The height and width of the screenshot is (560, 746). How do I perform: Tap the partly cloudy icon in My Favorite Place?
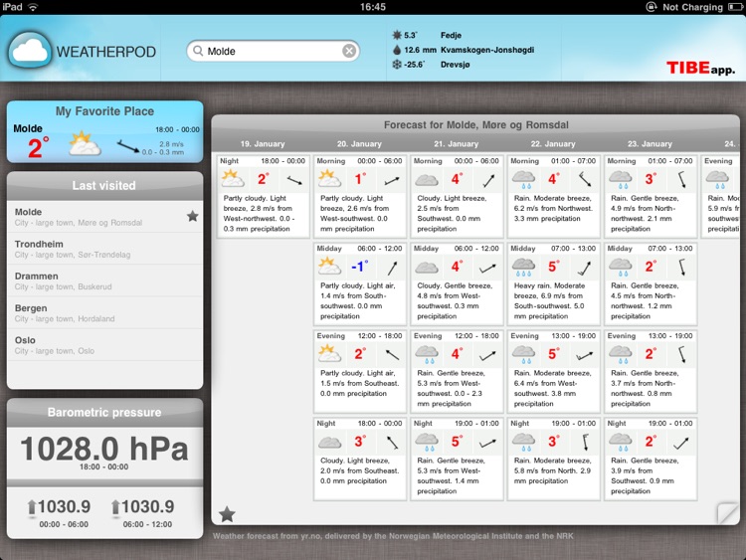point(84,145)
